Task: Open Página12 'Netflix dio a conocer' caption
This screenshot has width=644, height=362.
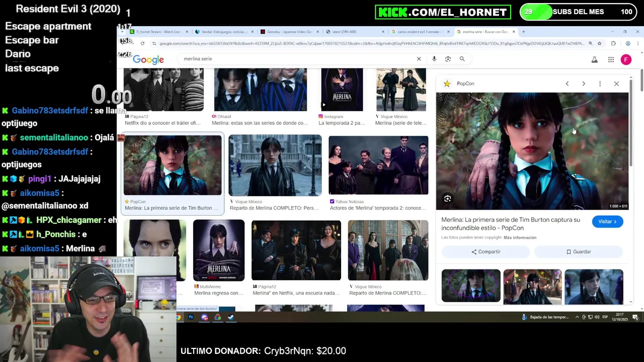Action: [163, 123]
